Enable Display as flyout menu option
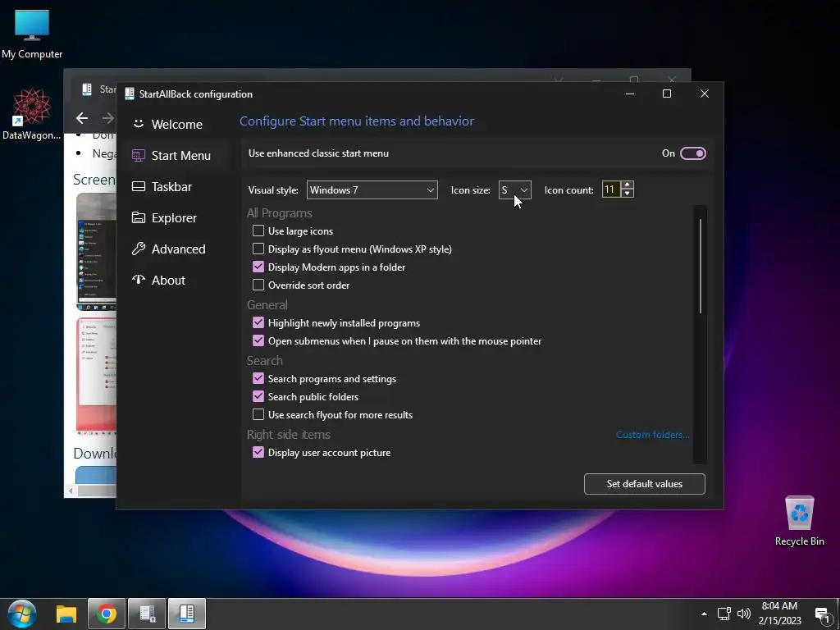The width and height of the screenshot is (840, 630). click(258, 249)
